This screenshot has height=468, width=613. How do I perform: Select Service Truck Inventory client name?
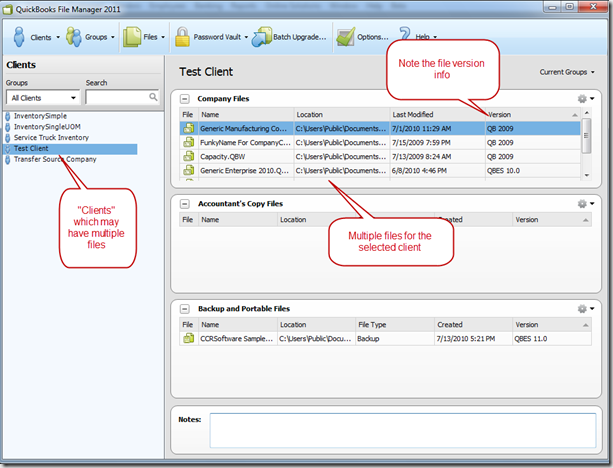51,138
